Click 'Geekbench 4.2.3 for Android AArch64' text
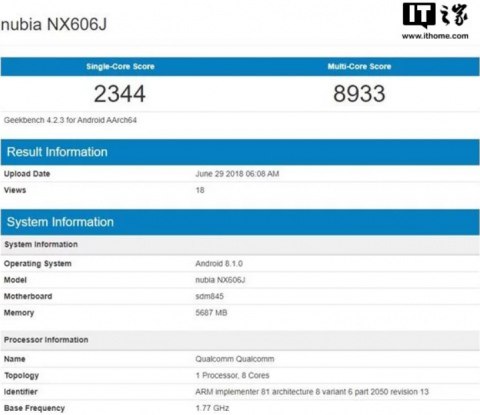Screen dimensions: 480x415 point(70,120)
